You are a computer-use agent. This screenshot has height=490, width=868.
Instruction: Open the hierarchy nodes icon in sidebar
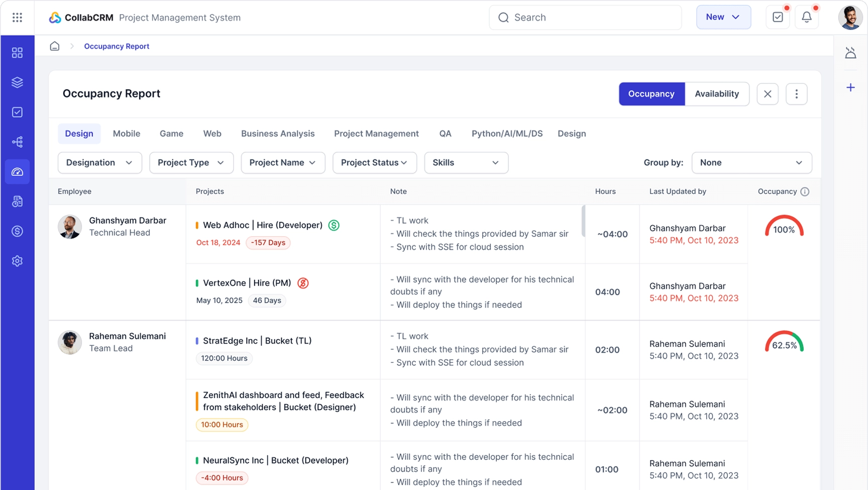17,142
